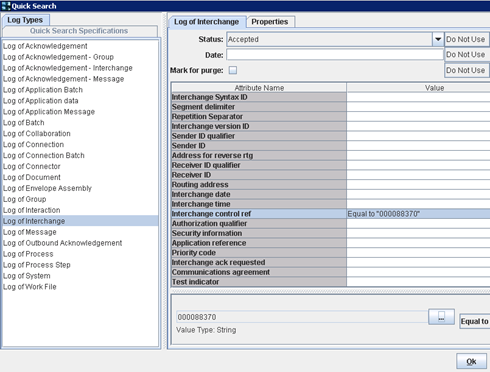490x372 pixels.
Task: Select the Log of Interchange tab
Action: tap(207, 22)
